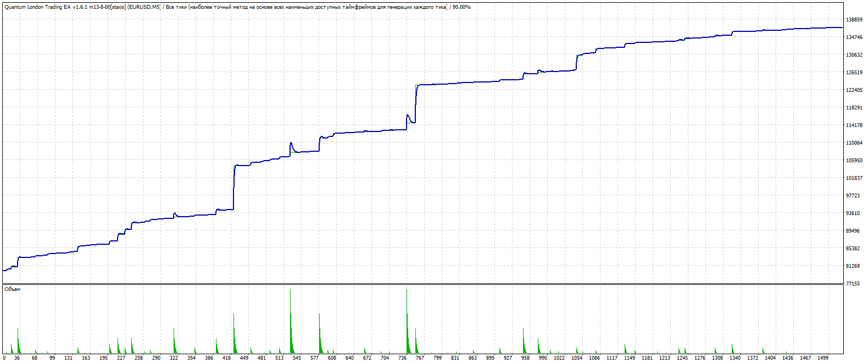Click the x-axis label 227
The height and width of the screenshot is (363, 868).
[121, 358]
